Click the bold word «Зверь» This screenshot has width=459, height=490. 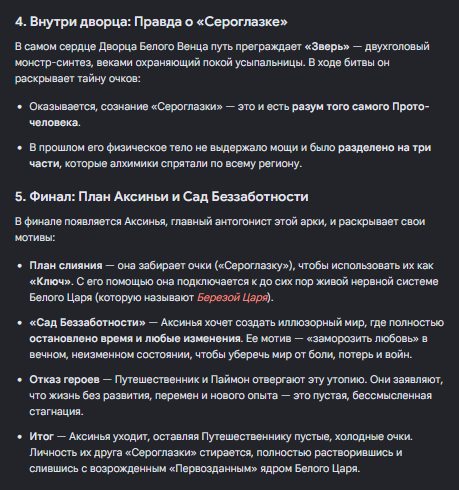[x=327, y=47]
